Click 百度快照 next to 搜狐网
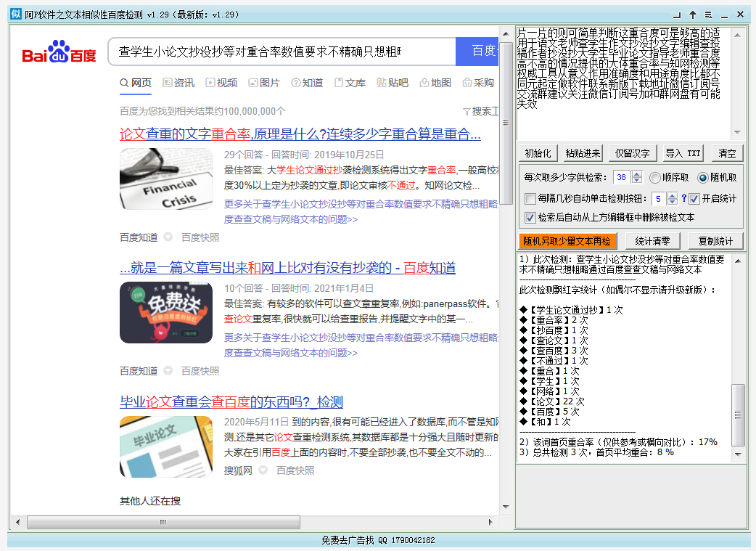The image size is (756, 551). pos(295,470)
